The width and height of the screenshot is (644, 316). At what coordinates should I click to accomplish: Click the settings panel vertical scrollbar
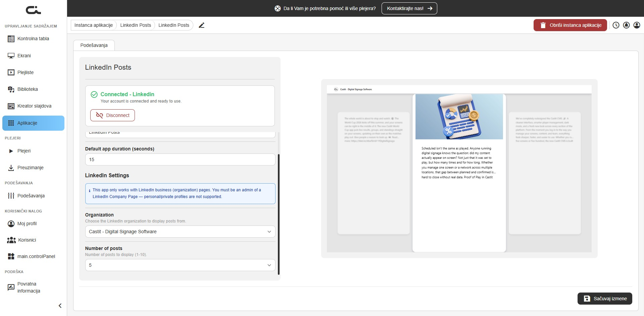pos(279,214)
